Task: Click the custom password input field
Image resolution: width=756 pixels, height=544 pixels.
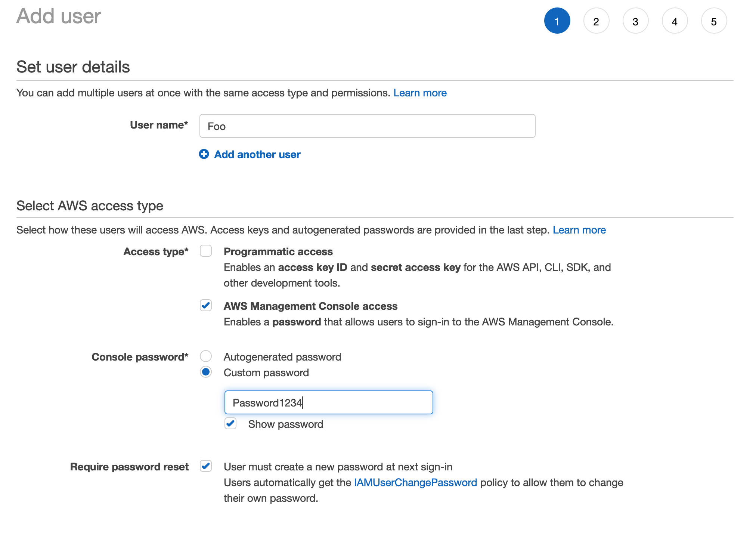Action: (x=329, y=402)
